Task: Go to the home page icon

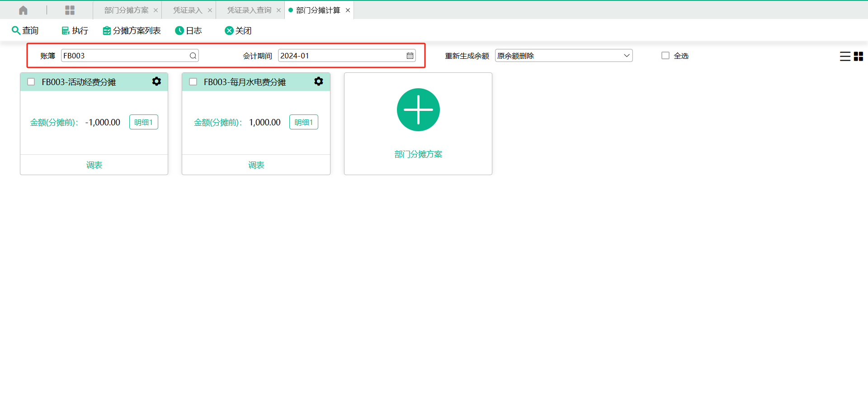Action: (x=23, y=10)
